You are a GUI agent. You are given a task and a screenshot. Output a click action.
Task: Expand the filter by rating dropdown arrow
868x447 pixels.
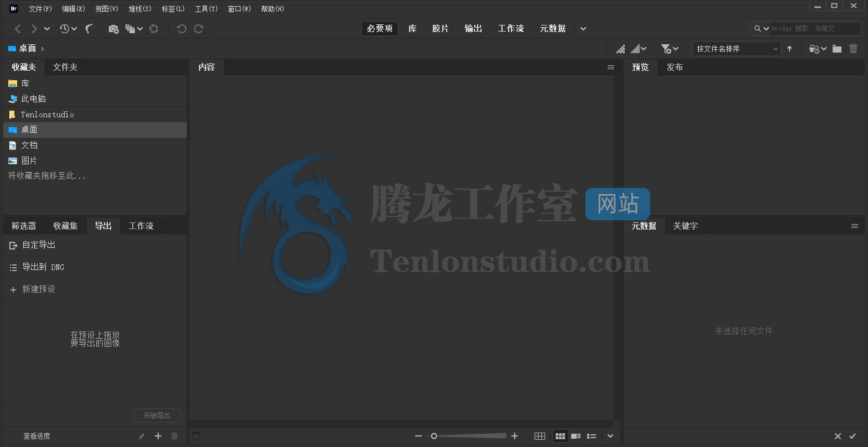pos(676,49)
